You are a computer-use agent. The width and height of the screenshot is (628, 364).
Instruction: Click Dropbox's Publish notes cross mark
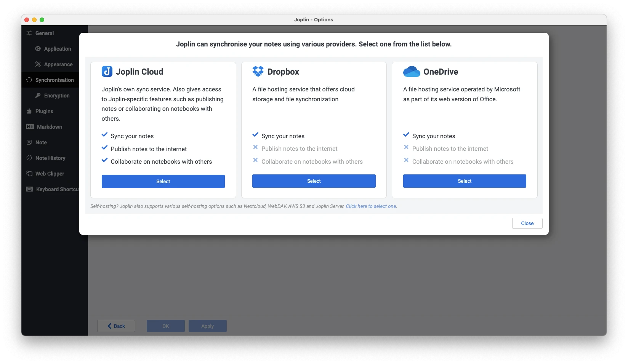point(255,147)
